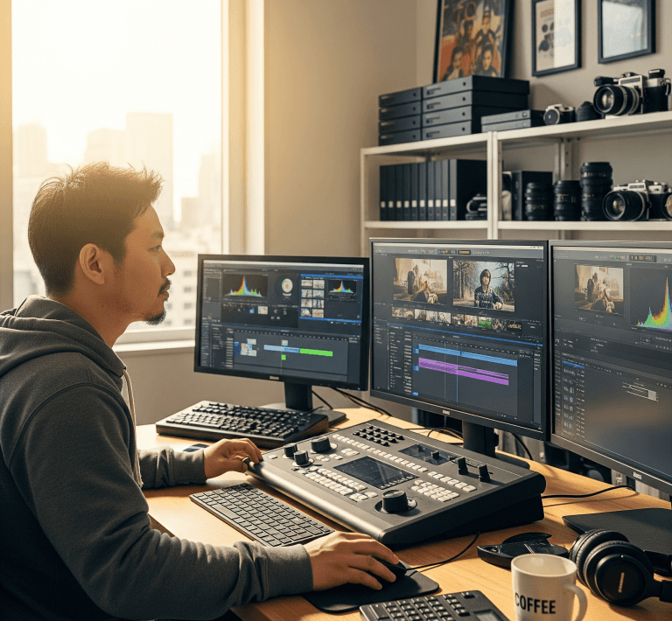Select first thumbnail in center monitor clip strip
672x621 pixels.
pyautogui.click(x=397, y=311)
